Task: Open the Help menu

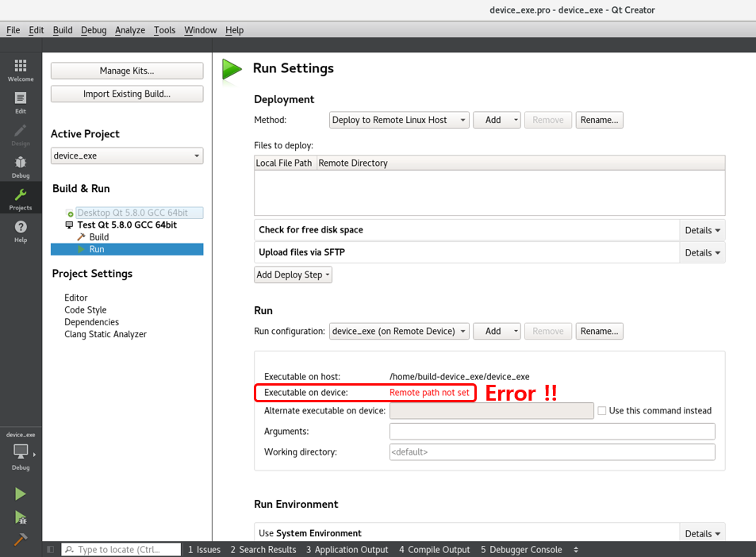Action: 234,30
